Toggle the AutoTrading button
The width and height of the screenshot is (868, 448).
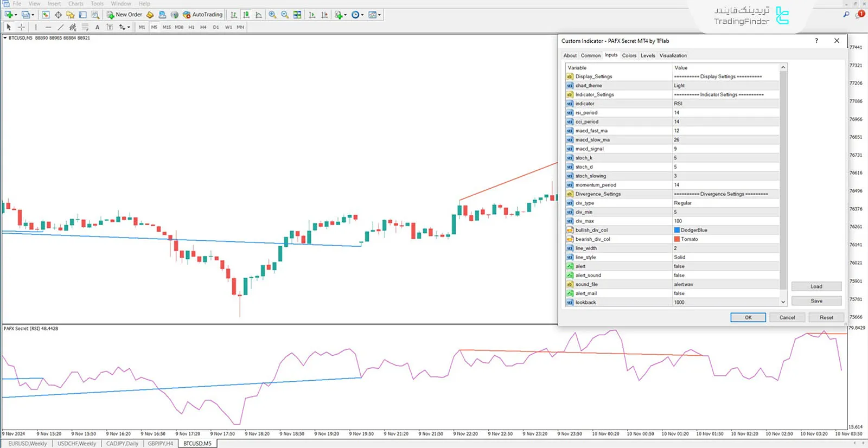(x=202, y=15)
